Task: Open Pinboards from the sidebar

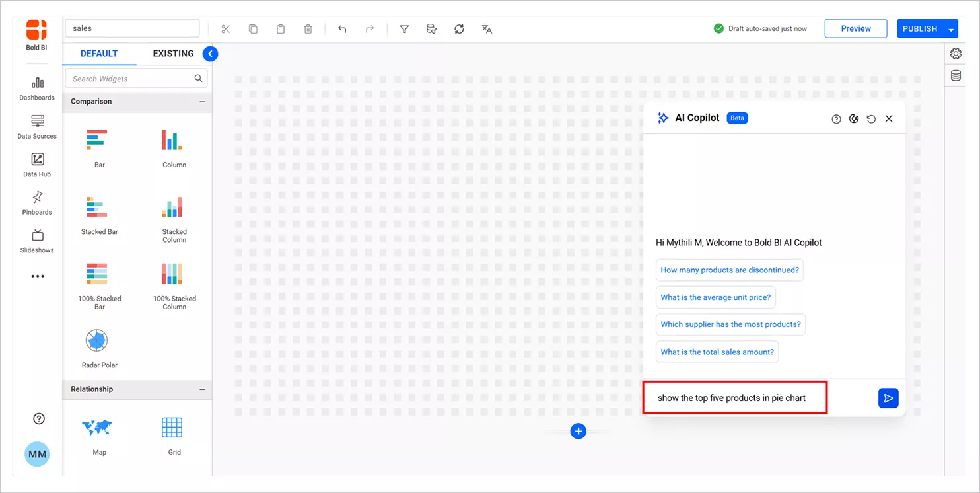Action: (x=37, y=203)
